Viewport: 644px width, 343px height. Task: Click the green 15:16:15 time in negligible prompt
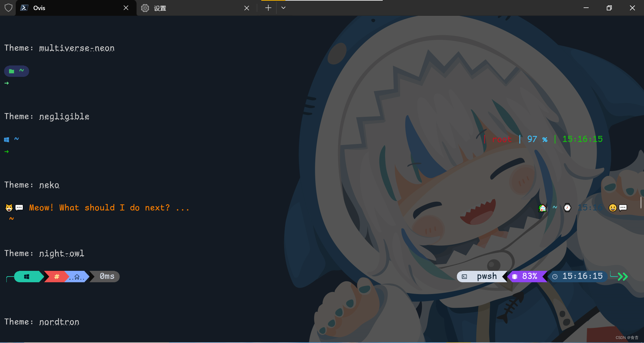(x=582, y=139)
